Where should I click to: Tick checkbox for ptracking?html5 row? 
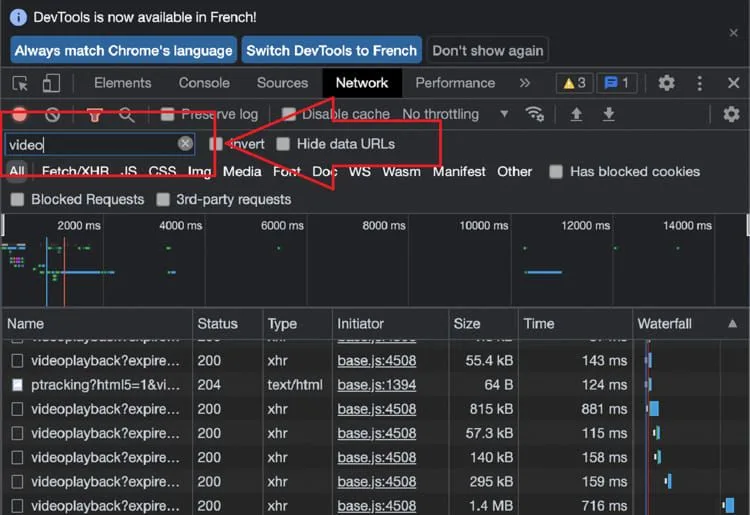click(x=17, y=385)
